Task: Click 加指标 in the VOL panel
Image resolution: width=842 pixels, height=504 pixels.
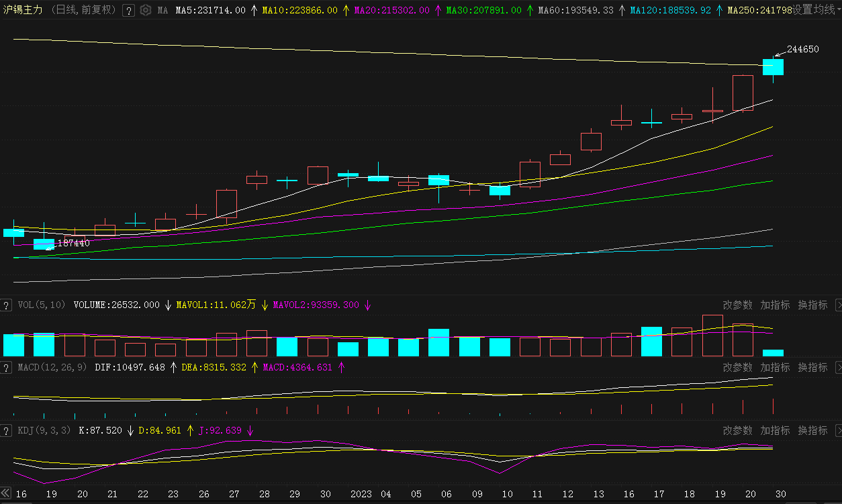Action: tap(775, 305)
